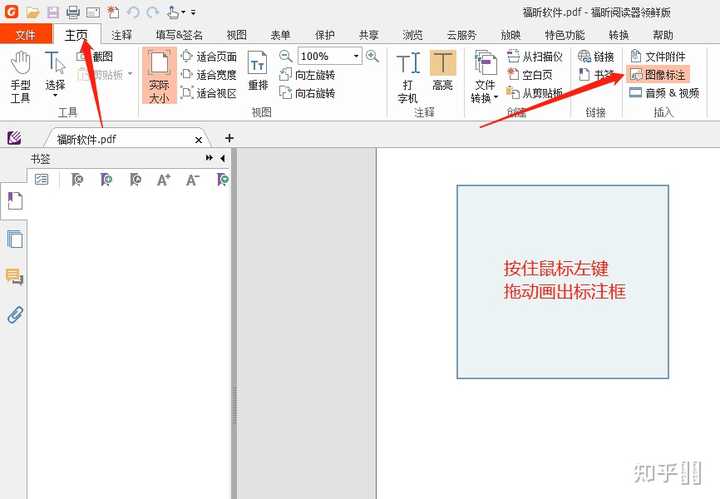Rotate the page with 向左旋转

pos(308,75)
